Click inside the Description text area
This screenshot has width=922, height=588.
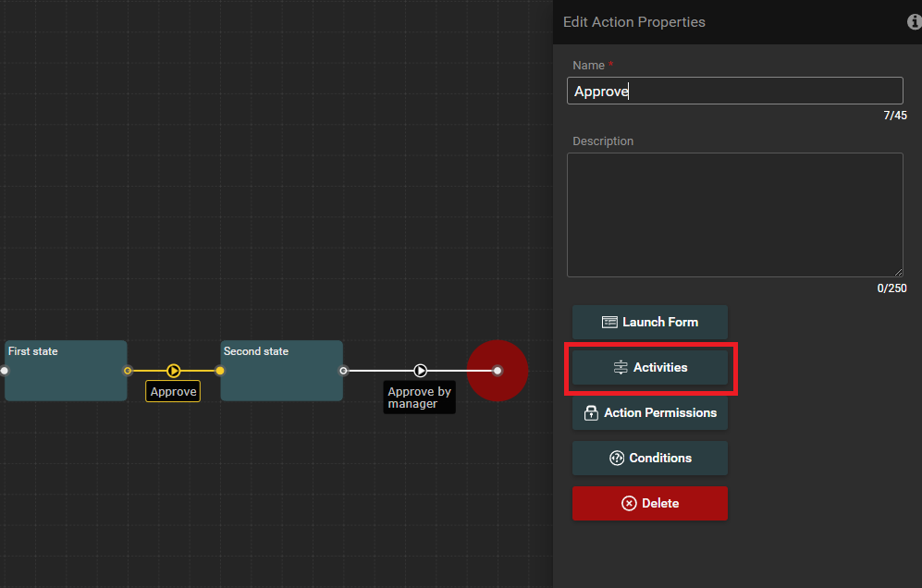[734, 214]
